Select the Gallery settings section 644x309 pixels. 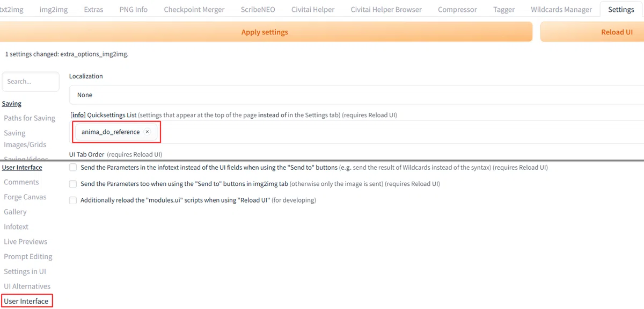tap(15, 212)
